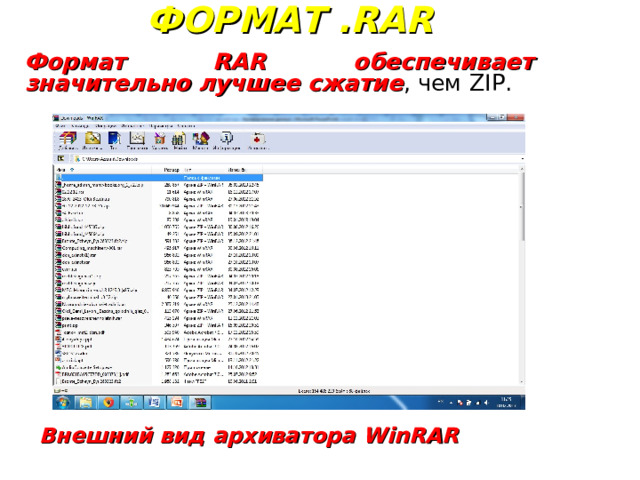Viewport: 640px width, 480px height.
Task: Open the Справка menu
Action: [x=186, y=126]
